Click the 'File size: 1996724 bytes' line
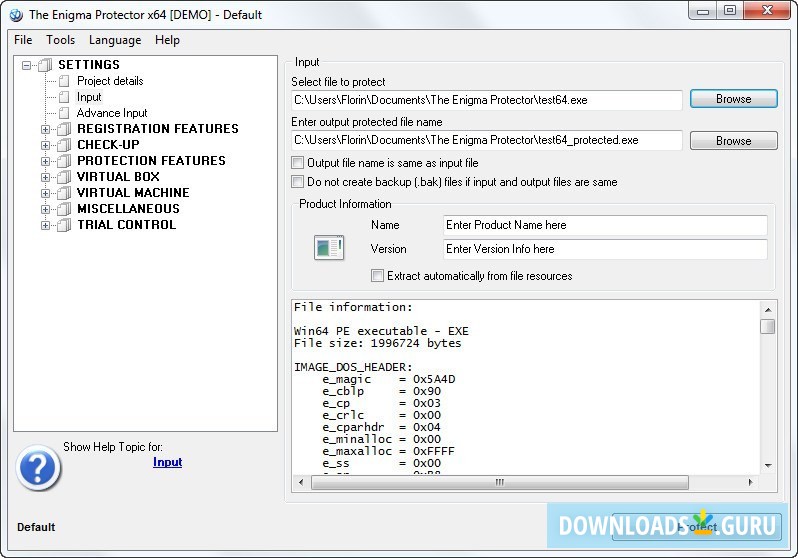 point(378,343)
